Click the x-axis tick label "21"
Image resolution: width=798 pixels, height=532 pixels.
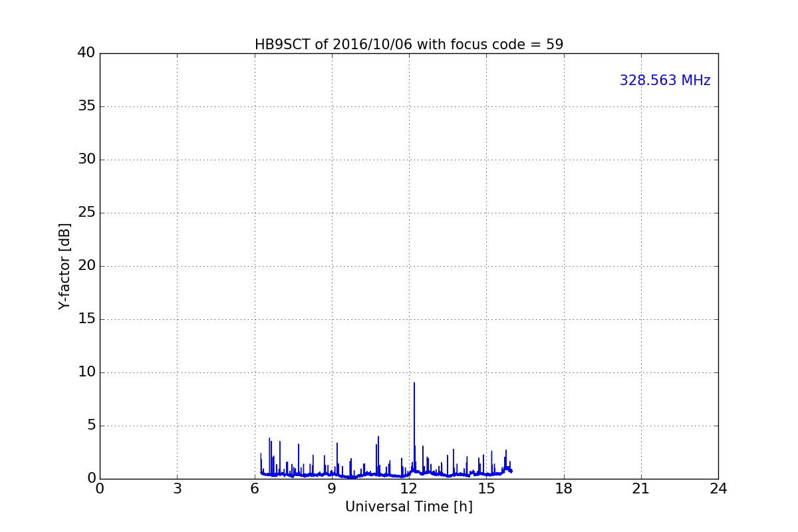(641, 488)
